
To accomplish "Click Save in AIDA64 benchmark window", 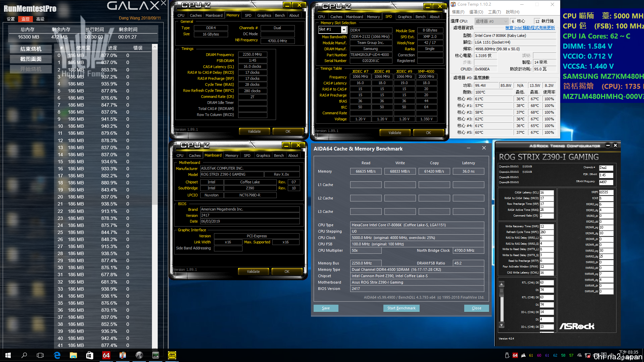I will (326, 308).
